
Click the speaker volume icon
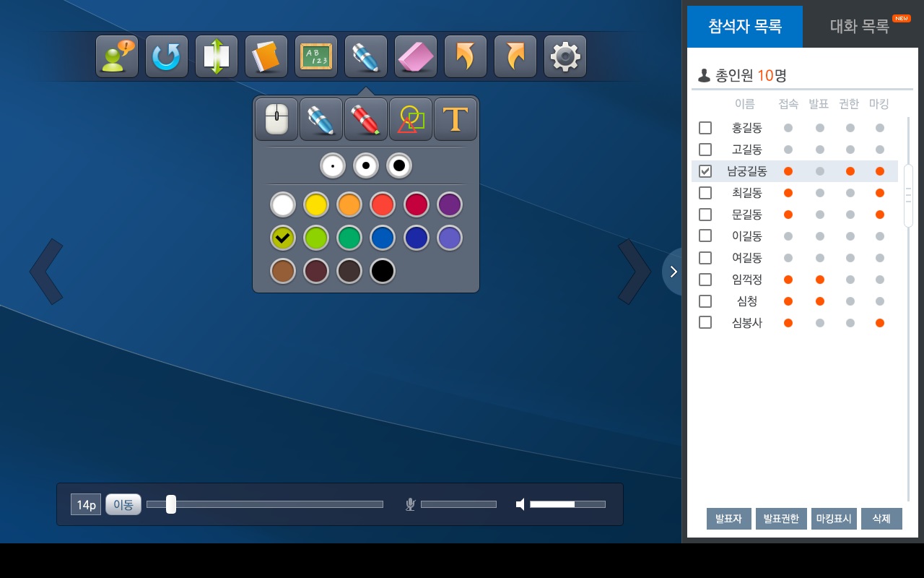point(520,504)
